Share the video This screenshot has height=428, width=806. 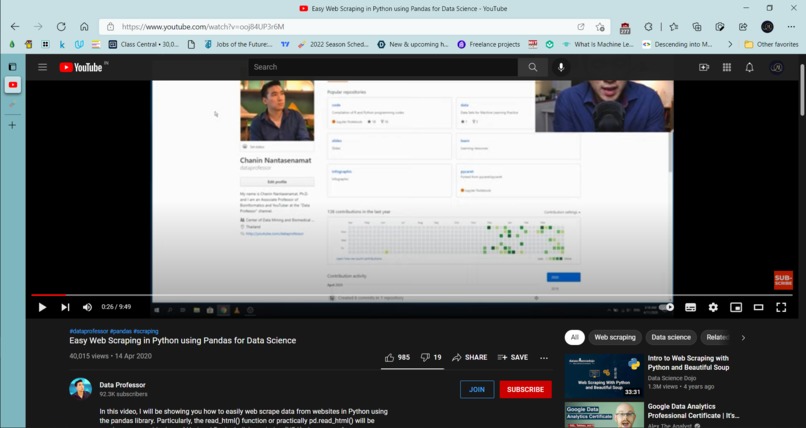coord(469,358)
